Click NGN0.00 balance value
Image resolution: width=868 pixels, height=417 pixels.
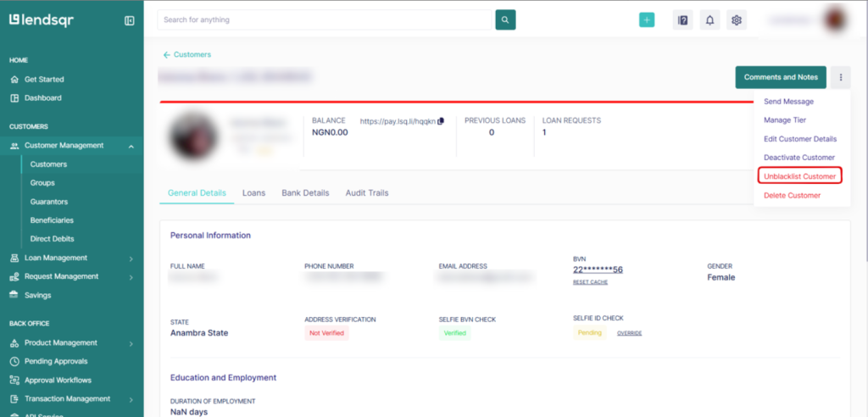point(330,132)
